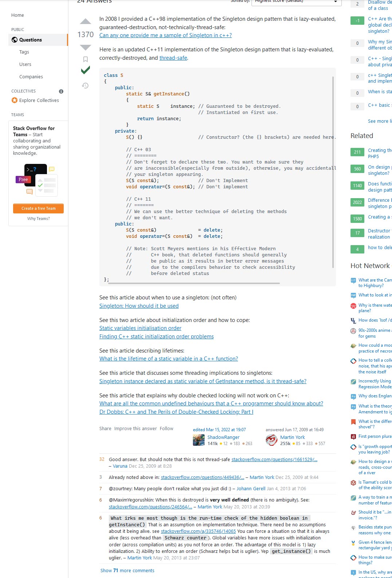This screenshot has height=578, width=392.
Task: Open 'Can any one provide me a sample' link
Action: point(166,35)
